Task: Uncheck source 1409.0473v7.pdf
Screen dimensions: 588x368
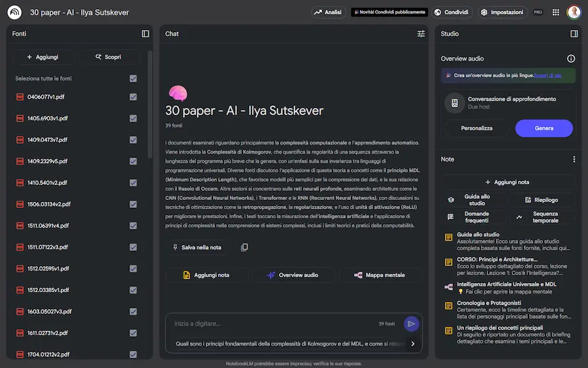Action: 133,139
